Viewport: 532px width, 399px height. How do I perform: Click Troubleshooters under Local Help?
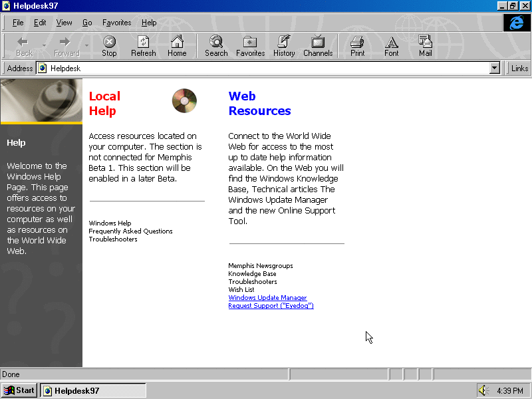pos(113,239)
